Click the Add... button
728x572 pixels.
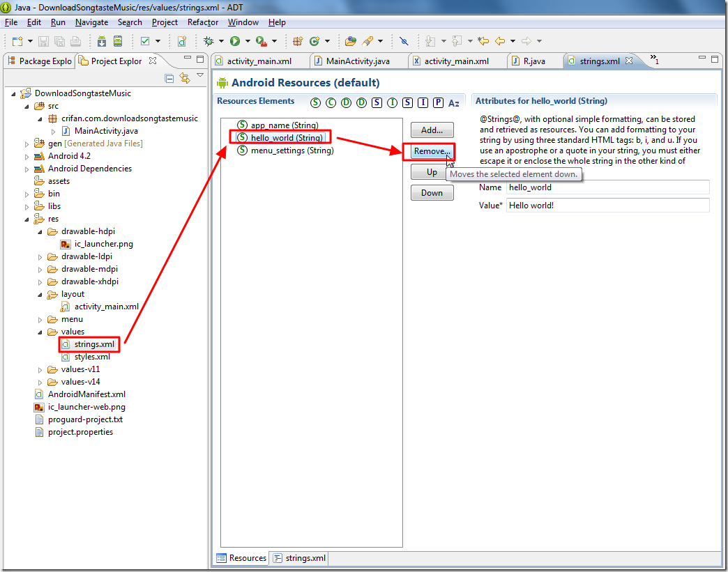click(x=432, y=130)
